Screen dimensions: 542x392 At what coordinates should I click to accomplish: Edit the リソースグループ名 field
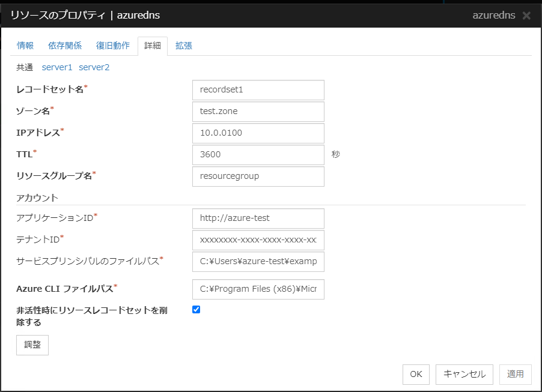(258, 176)
